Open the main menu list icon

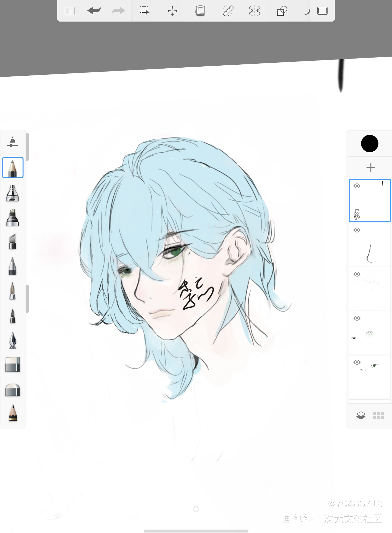[x=70, y=11]
